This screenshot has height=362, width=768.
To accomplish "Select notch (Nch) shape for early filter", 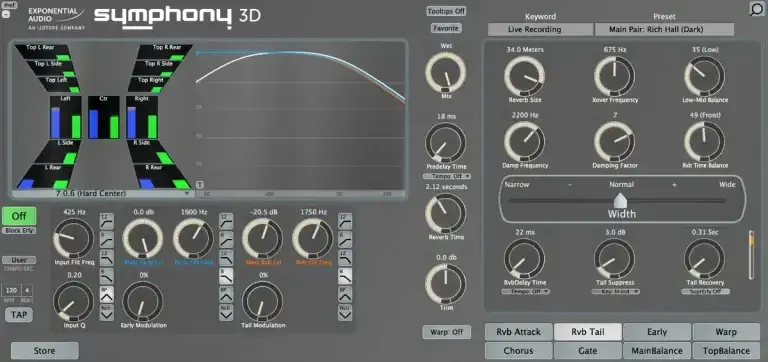I will pos(226,312).
